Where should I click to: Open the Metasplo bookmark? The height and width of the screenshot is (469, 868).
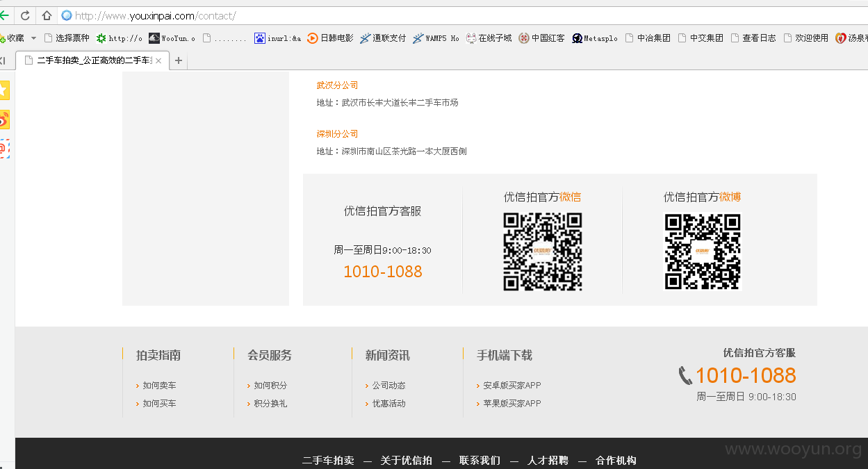595,38
